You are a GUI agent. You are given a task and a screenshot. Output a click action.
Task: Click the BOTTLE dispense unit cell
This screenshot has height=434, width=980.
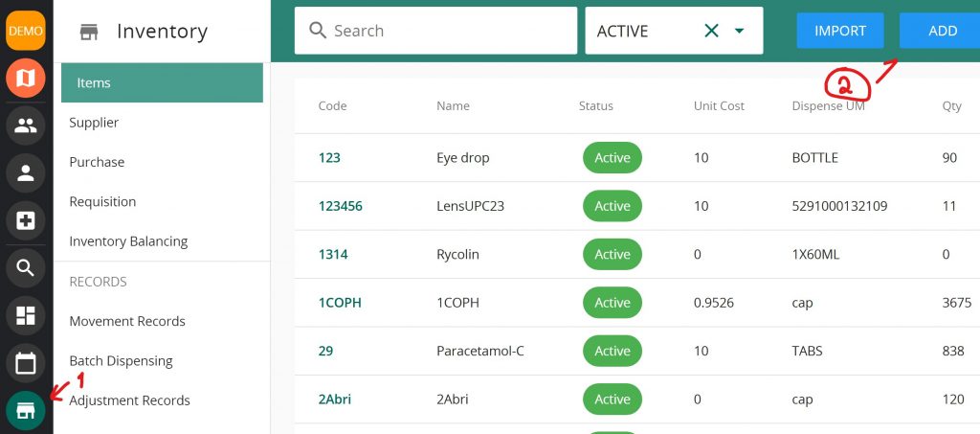tap(815, 157)
